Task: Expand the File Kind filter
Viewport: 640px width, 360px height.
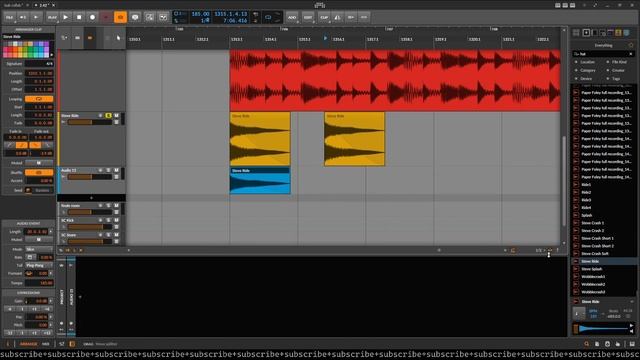Action: (617, 62)
